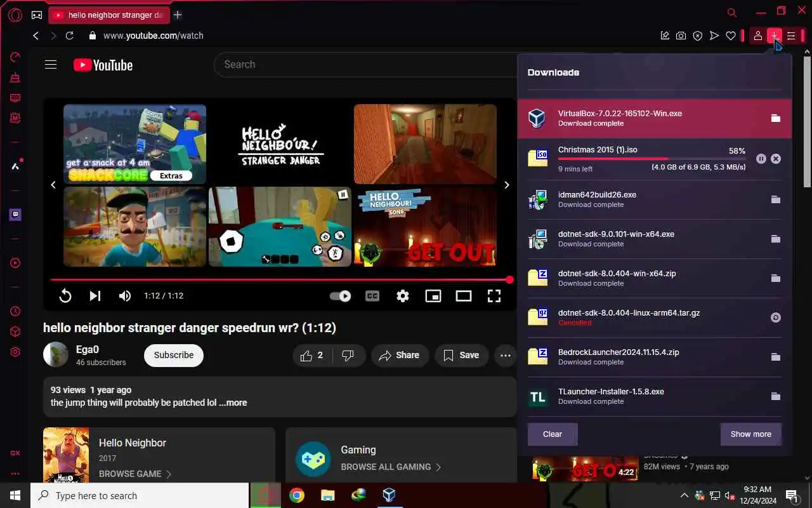Viewport: 812px width, 508px height.
Task: Open the workspaces controller icon beside tabs
Action: point(37,15)
